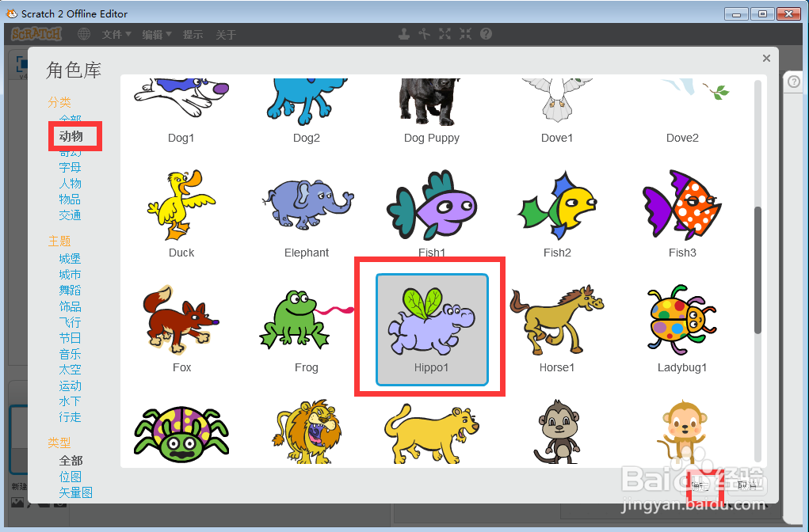The height and width of the screenshot is (532, 809).
Task: Select the roaring lion sprite
Action: [307, 432]
